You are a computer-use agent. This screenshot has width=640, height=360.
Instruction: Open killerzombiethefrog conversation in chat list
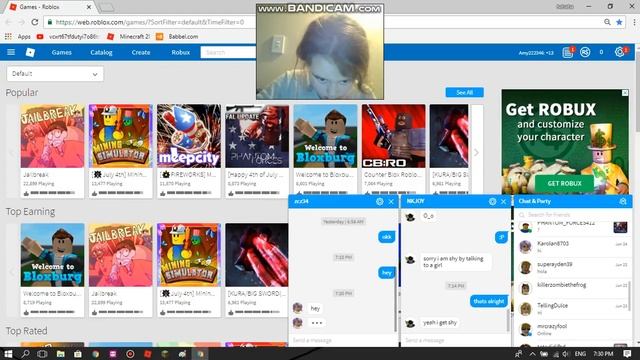[x=573, y=288]
